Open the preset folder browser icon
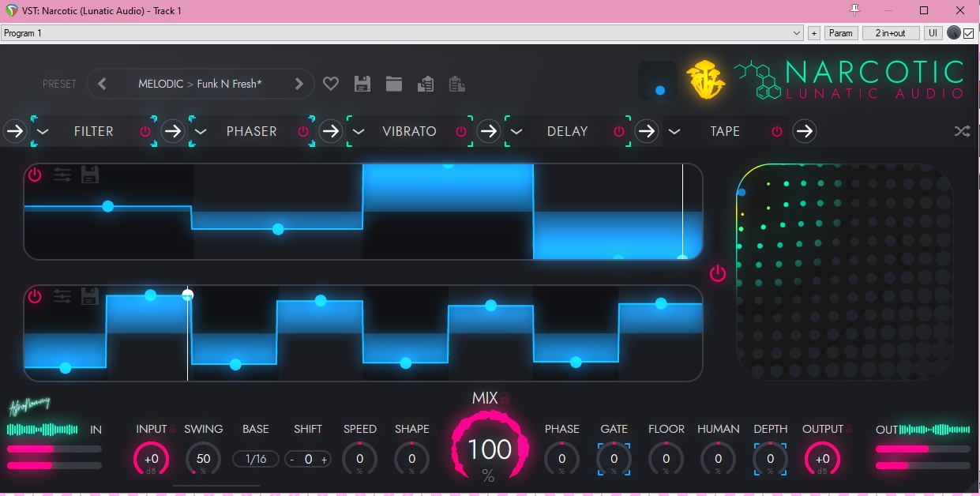Viewport: 980px width, 496px height. pos(394,84)
